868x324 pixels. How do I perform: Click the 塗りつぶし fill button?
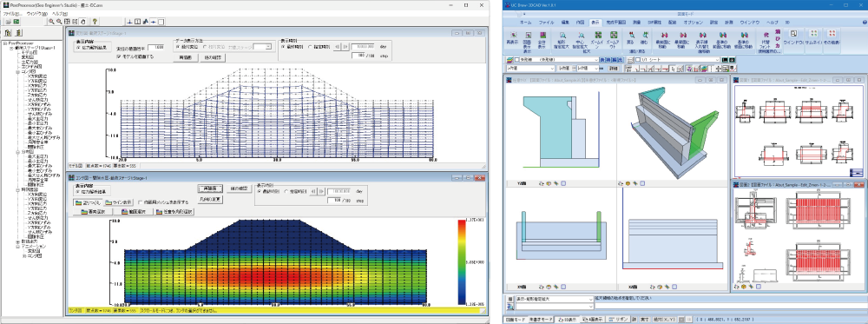coord(89,202)
